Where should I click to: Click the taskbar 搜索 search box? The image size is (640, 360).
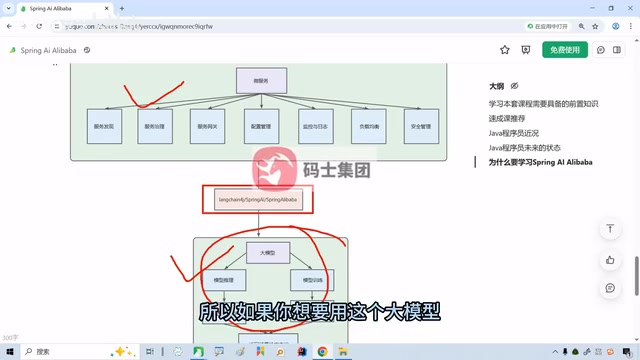[x=80, y=351]
